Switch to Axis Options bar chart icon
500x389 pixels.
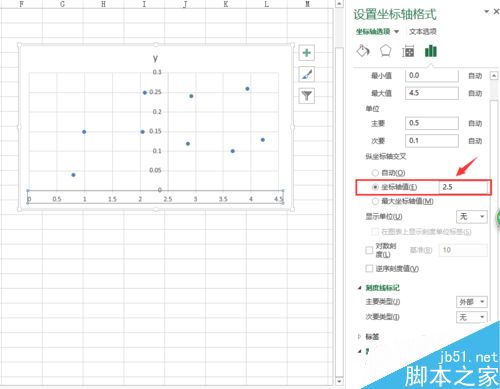pos(431,51)
